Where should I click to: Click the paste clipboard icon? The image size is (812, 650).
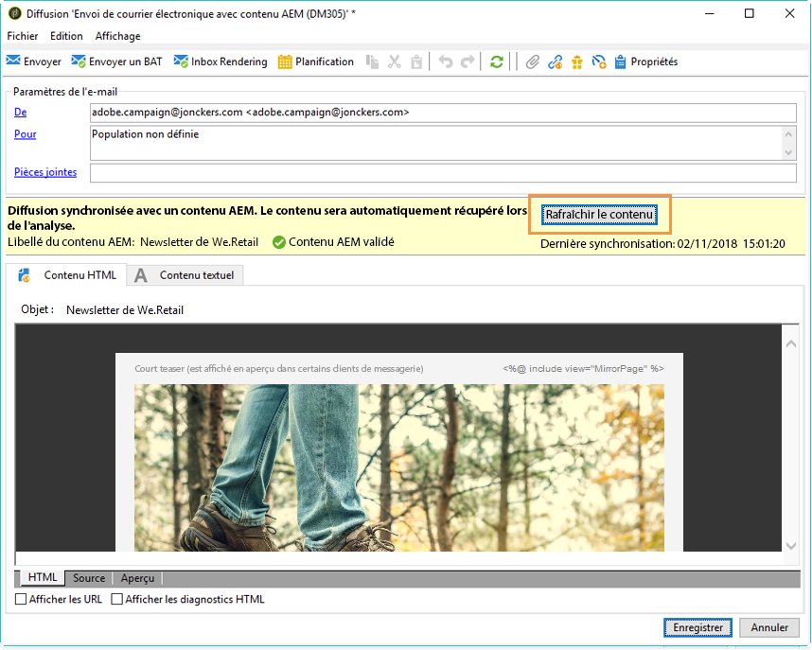point(416,62)
